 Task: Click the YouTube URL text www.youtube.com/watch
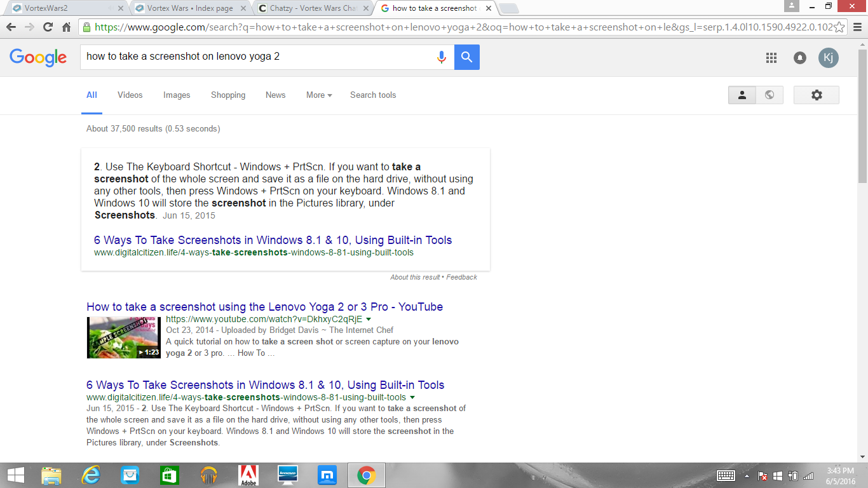click(264, 319)
